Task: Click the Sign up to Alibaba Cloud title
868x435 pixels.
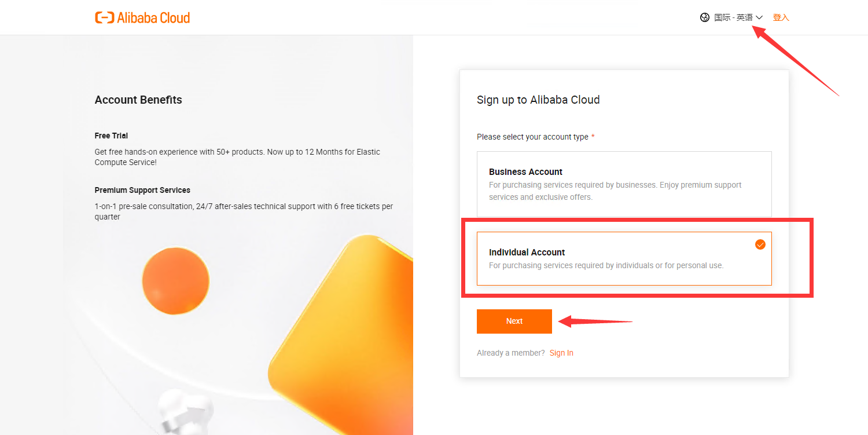Action: (538, 100)
